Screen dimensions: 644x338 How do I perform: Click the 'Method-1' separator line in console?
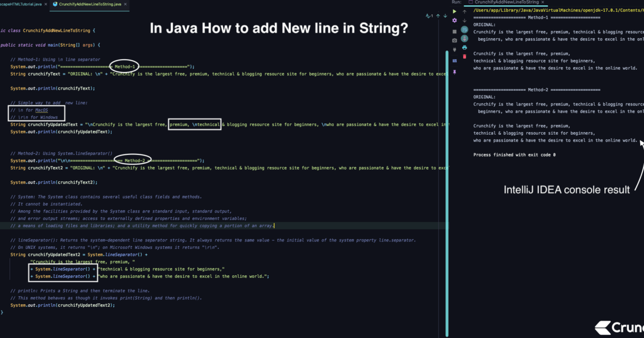(x=537, y=18)
